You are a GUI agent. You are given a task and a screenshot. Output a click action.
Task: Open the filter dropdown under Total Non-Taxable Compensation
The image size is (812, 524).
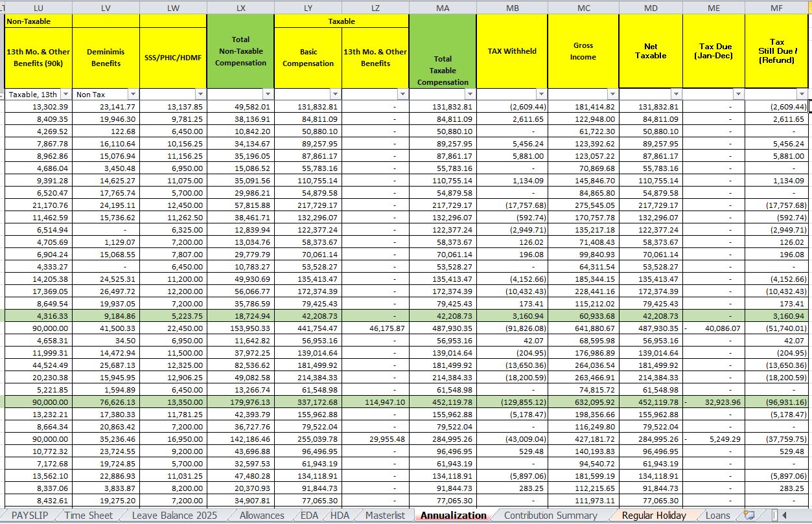click(268, 95)
